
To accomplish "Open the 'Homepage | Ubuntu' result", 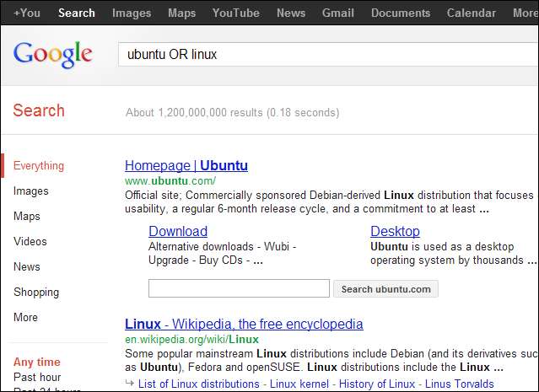I will pyautogui.click(x=186, y=165).
